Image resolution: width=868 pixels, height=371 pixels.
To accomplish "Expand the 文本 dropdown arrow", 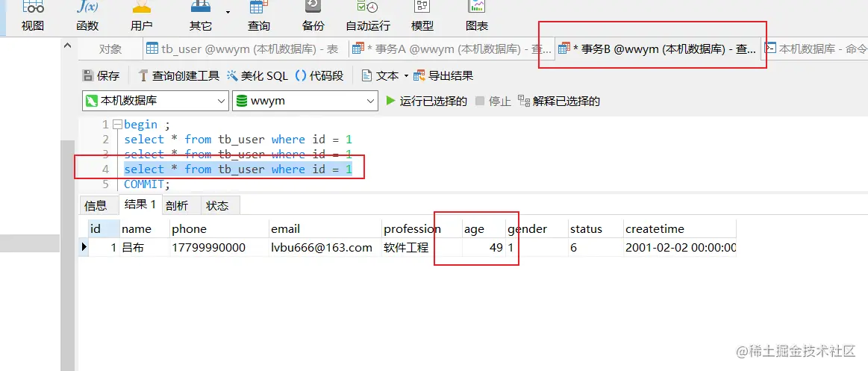I will click(x=406, y=76).
